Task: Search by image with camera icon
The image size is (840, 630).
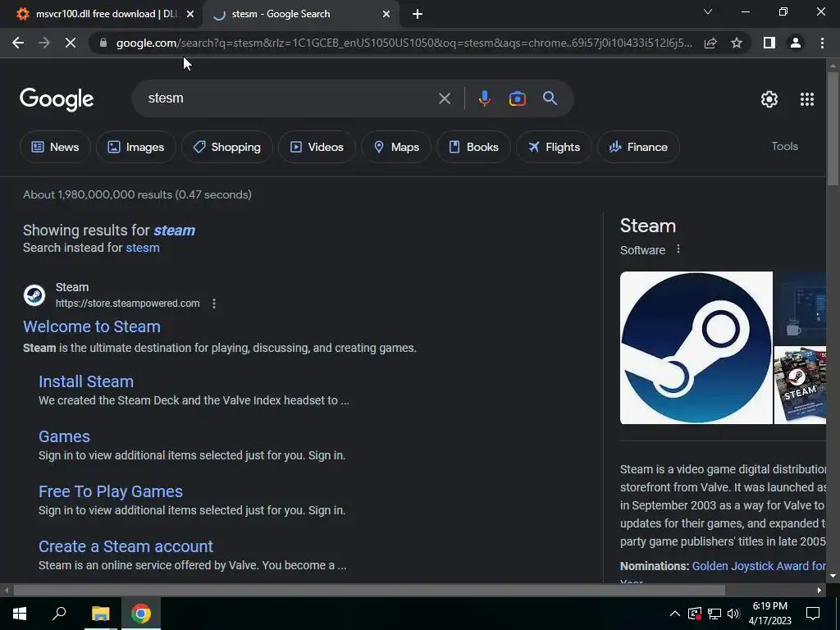Action: pos(517,98)
